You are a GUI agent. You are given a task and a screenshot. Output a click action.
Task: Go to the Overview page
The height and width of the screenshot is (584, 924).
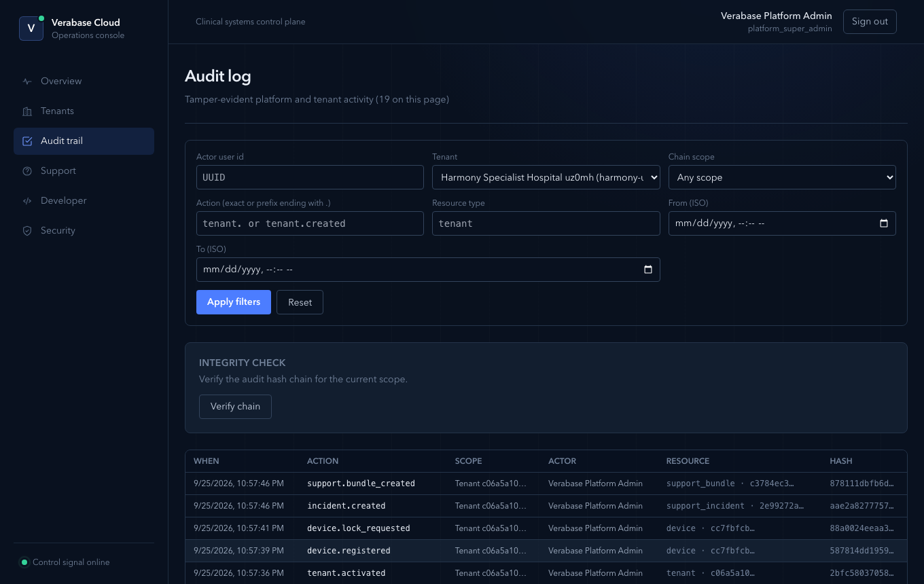(84, 81)
